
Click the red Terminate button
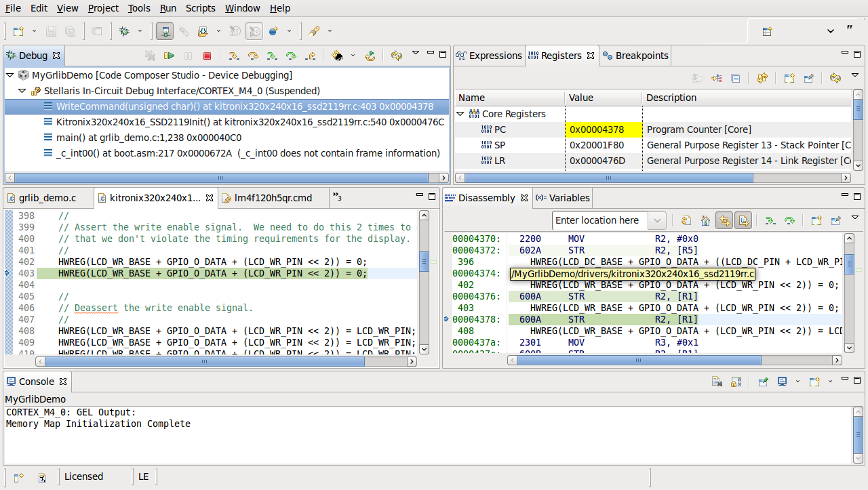click(207, 56)
